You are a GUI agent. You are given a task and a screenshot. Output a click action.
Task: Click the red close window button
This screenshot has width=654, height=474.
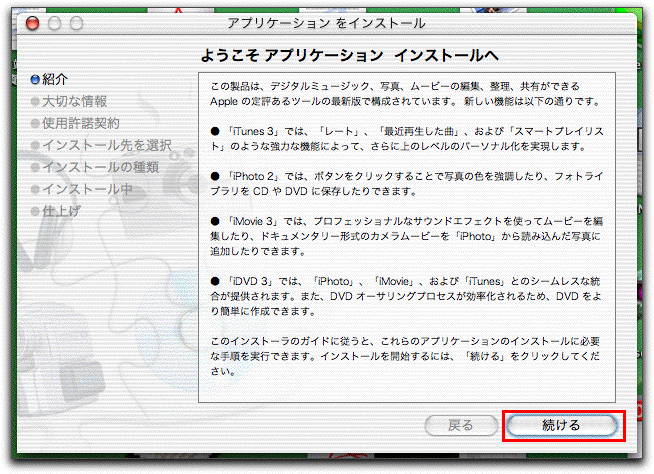[33, 23]
